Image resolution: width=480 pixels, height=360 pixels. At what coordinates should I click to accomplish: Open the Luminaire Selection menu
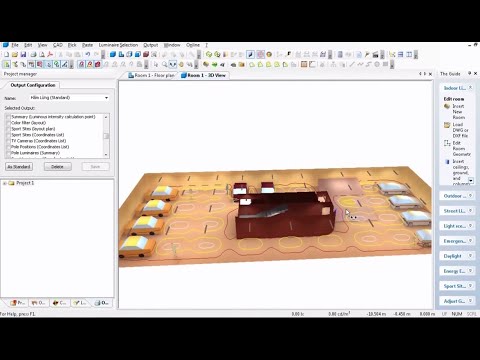118,45
